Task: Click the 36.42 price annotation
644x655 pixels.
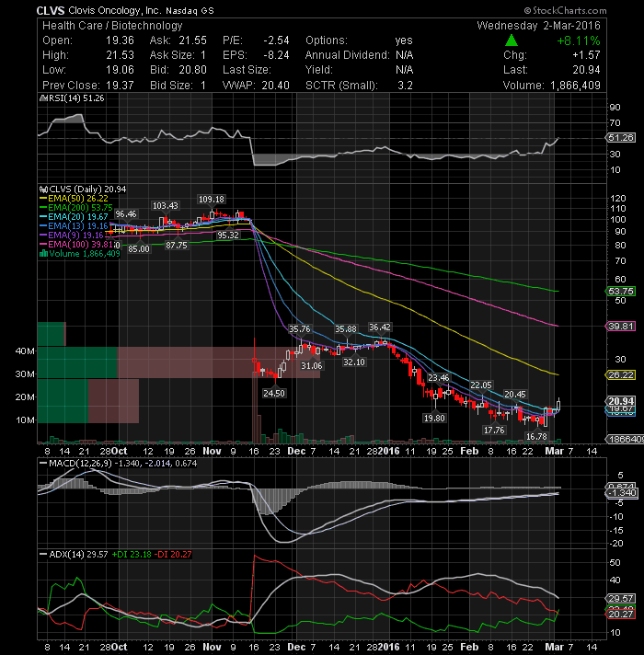Action: point(380,327)
